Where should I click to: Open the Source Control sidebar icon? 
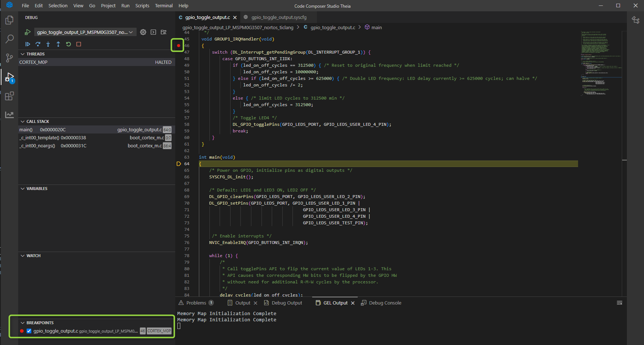[9, 58]
